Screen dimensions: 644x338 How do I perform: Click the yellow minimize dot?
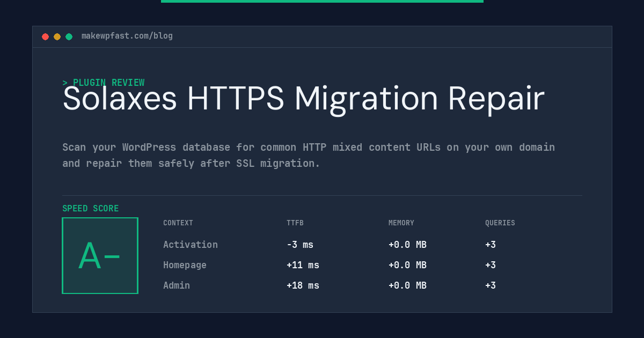click(57, 36)
